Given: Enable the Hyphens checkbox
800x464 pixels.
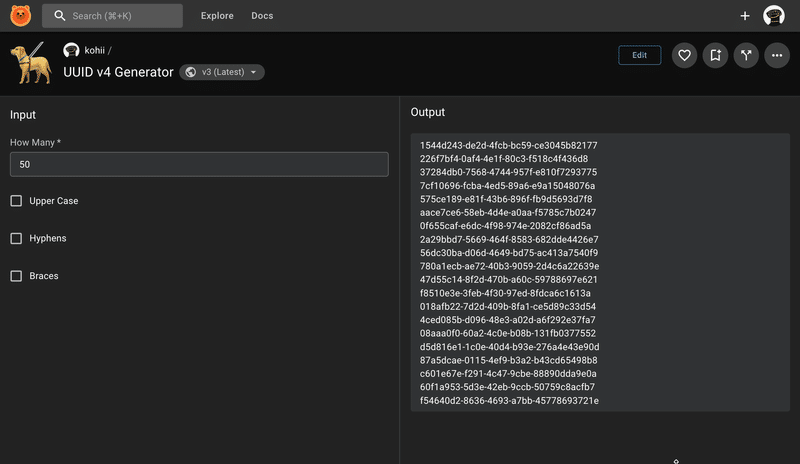Looking at the screenshot, I should (x=16, y=238).
